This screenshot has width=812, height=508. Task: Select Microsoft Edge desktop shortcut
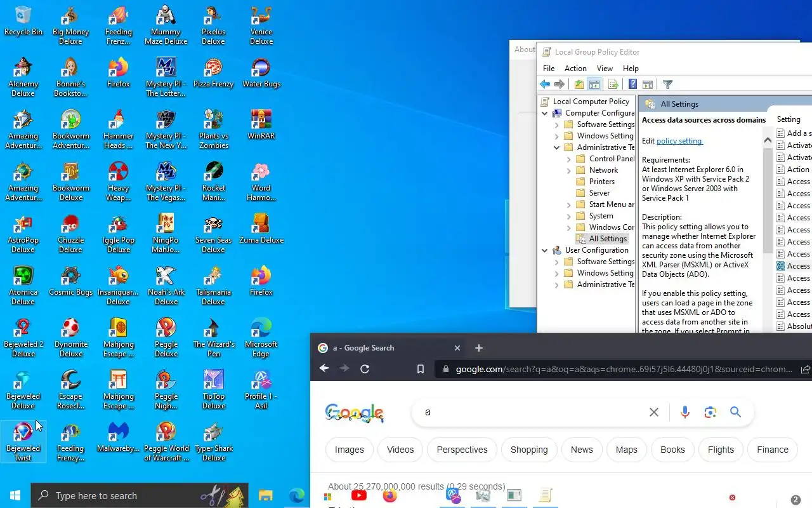(261, 338)
